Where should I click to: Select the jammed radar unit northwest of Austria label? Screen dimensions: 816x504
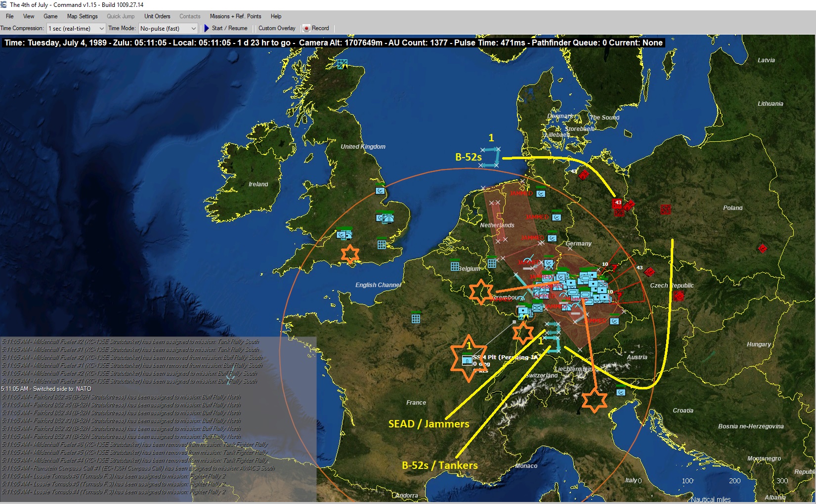(614, 321)
